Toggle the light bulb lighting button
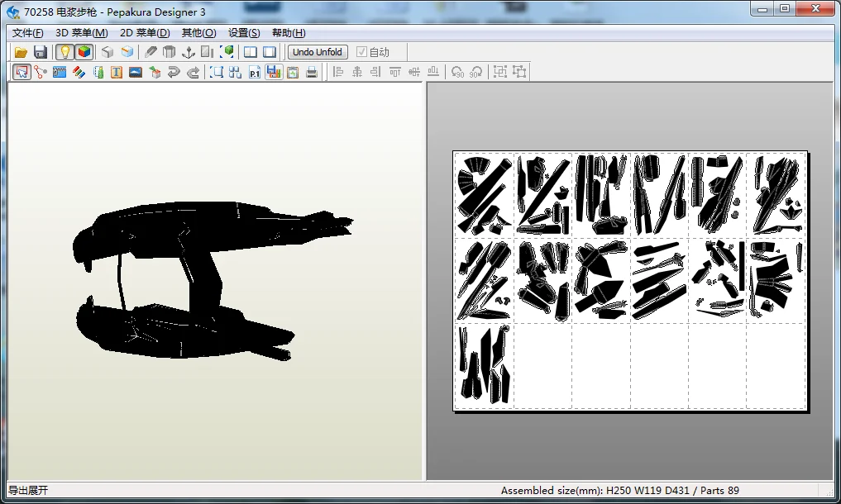841x504 pixels. click(65, 52)
